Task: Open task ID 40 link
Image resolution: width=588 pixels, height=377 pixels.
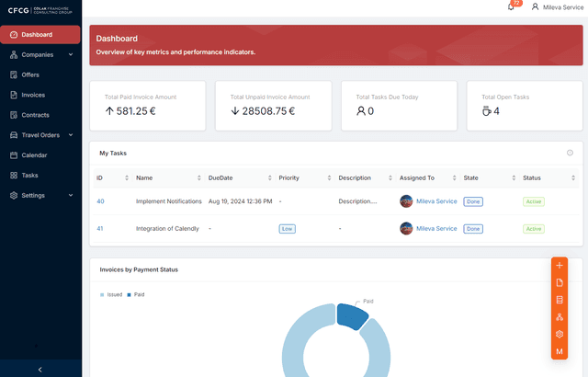Action: 100,200
